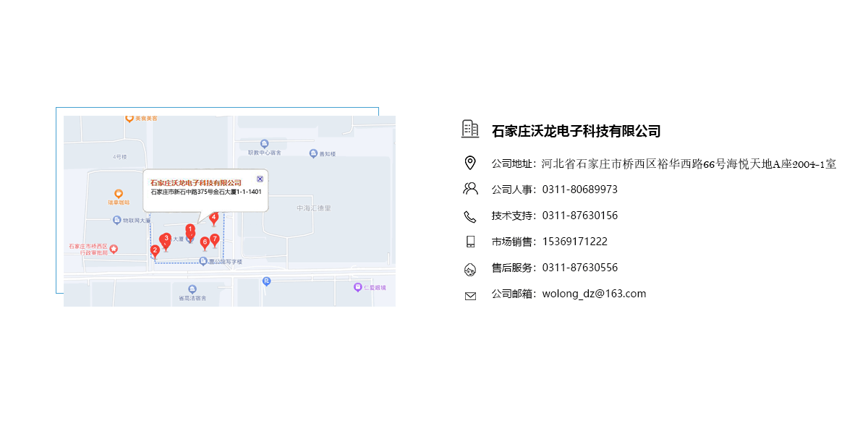Viewport: 868px width, 434px height.
Task: Click the sales mobile number 15369171222
Action: click(574, 242)
